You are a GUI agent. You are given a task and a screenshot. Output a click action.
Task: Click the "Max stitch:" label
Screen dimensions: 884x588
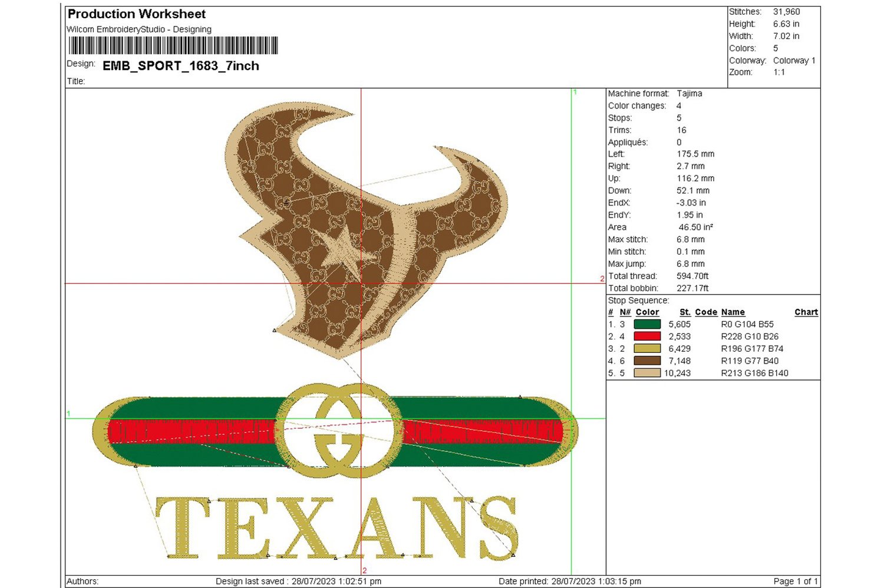628,240
